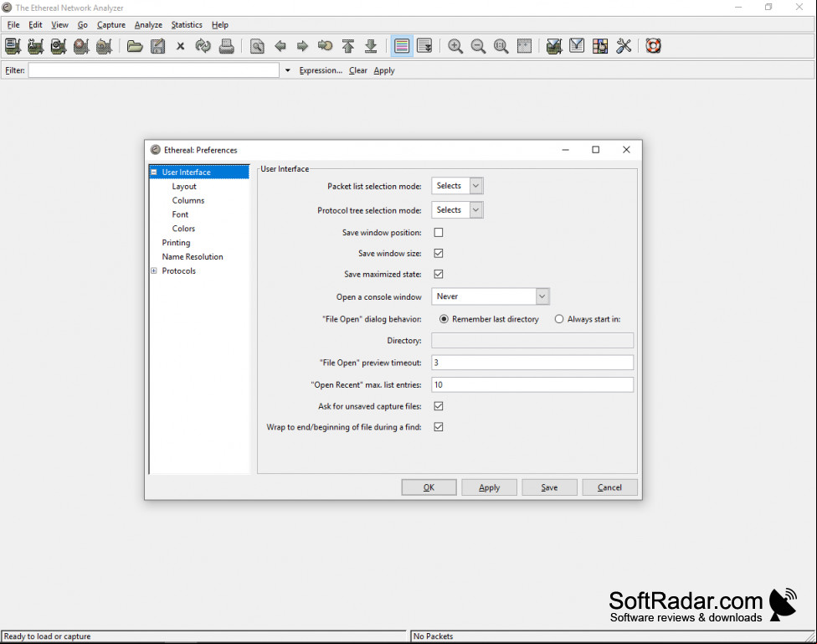
Task: Open the display filters editor icon
Action: pyautogui.click(x=578, y=46)
